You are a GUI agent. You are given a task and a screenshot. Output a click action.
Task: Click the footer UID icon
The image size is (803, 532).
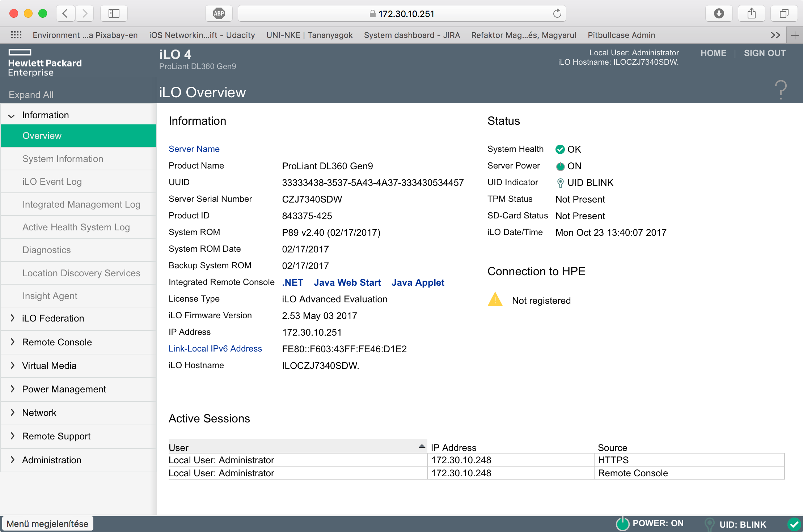pyautogui.click(x=710, y=524)
